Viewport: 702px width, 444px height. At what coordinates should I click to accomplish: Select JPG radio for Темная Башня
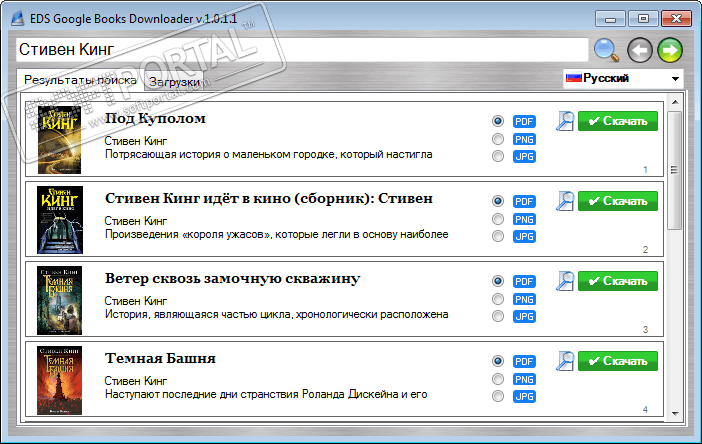coord(497,396)
